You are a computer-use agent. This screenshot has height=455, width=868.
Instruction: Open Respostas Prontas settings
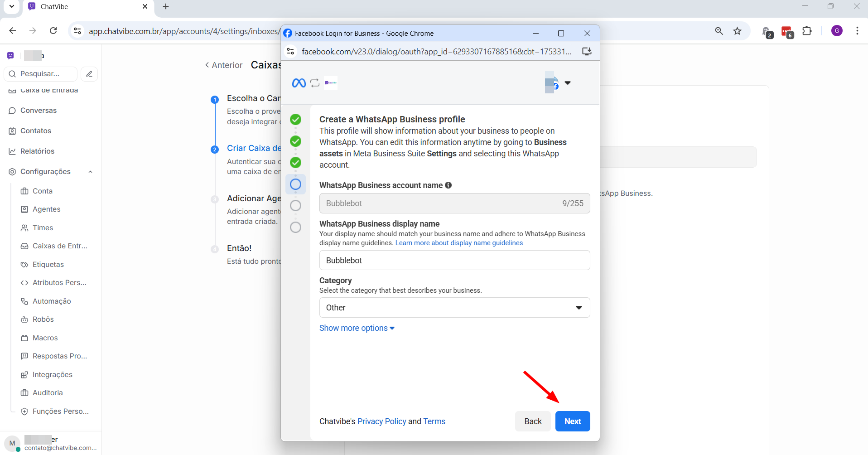60,356
